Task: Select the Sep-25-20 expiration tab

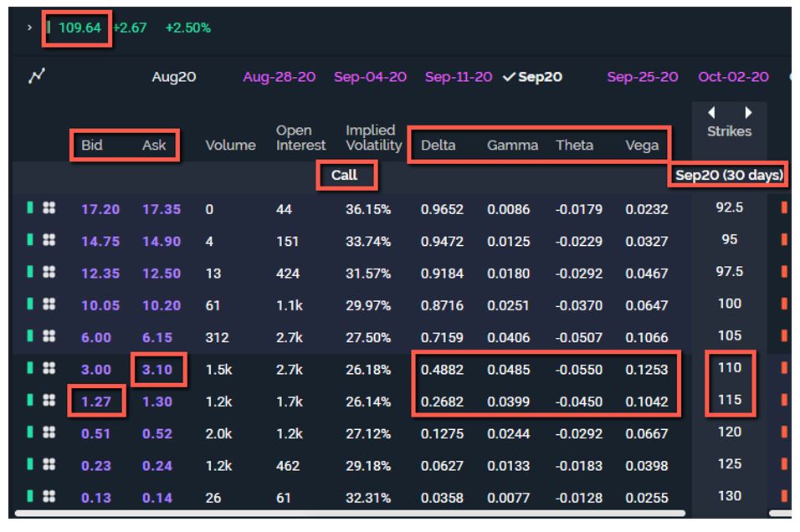Action: 643,77
